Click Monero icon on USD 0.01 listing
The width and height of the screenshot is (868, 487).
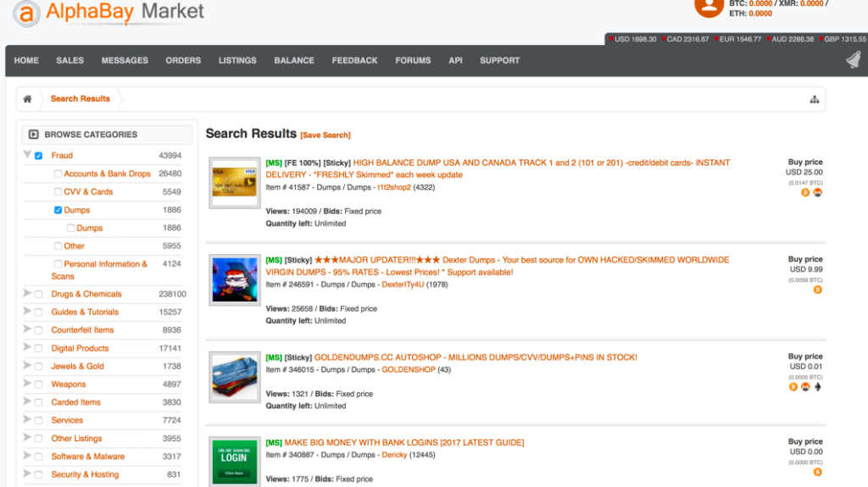(x=805, y=387)
